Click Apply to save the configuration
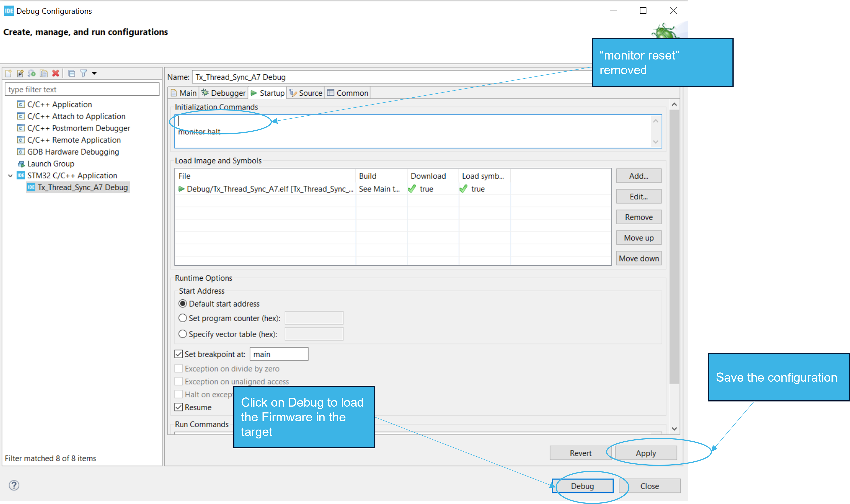The height and width of the screenshot is (504, 850). 646,453
